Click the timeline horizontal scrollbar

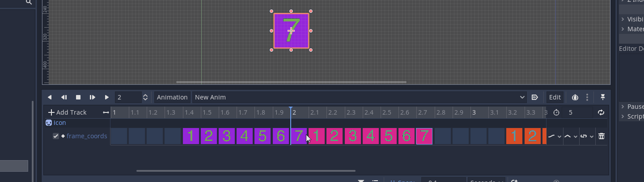click(x=246, y=170)
